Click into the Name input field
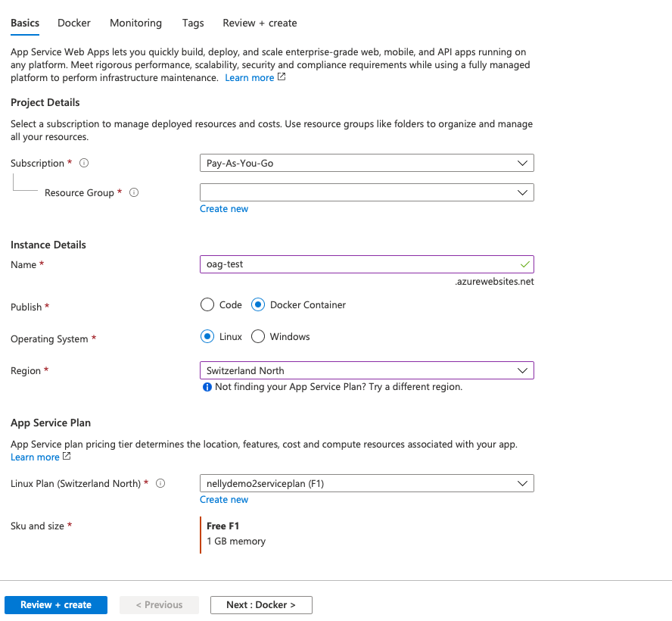This screenshot has width=672, height=621. [x=359, y=264]
